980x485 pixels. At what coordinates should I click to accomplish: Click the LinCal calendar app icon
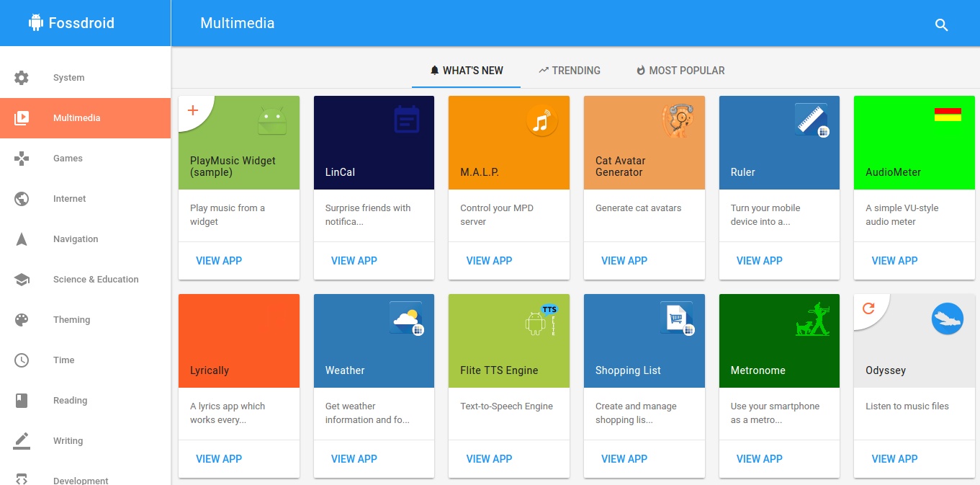click(x=407, y=120)
